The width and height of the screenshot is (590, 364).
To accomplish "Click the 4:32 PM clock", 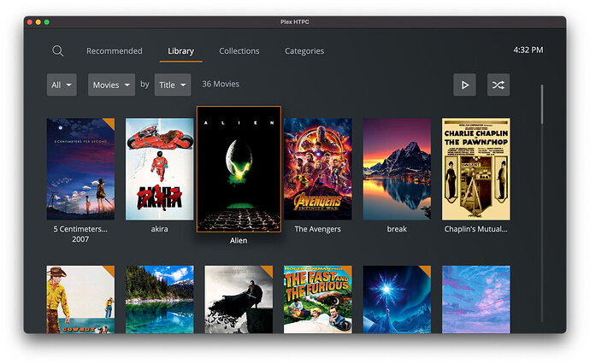I will pos(528,50).
